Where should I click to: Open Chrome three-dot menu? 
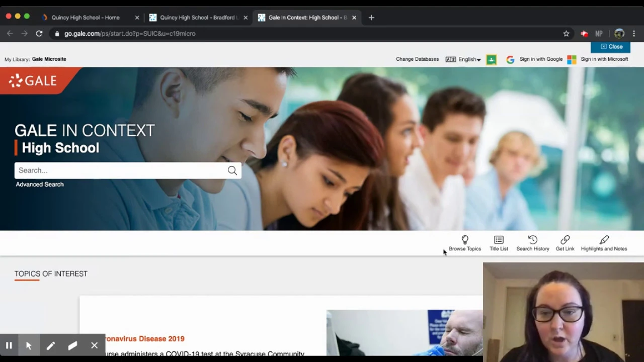[634, 34]
